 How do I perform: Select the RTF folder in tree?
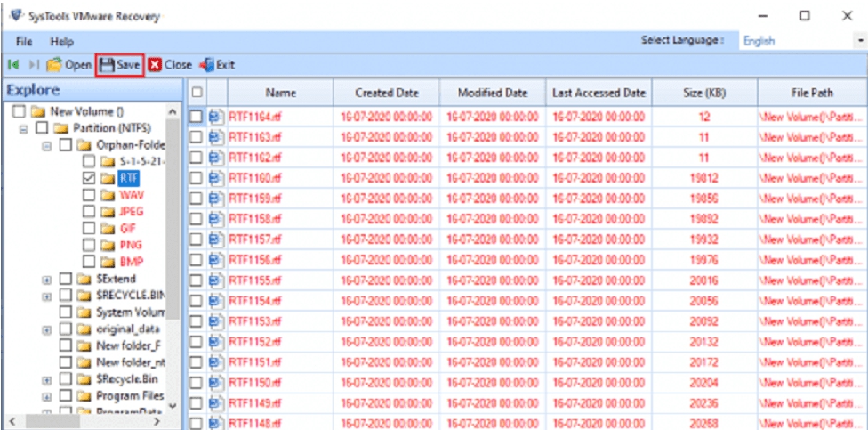pos(128,178)
